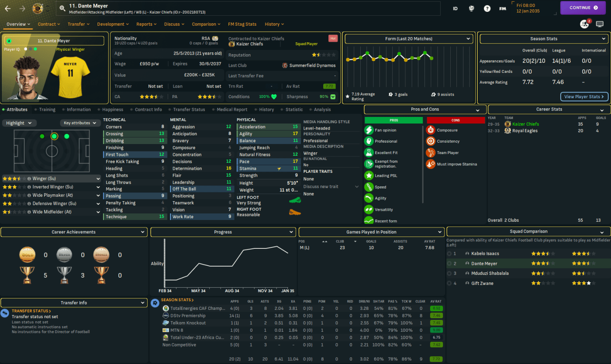The height and width of the screenshot is (364, 611).
Task: Open the Form (Last 20 Matches) dropdown
Action: pos(408,39)
